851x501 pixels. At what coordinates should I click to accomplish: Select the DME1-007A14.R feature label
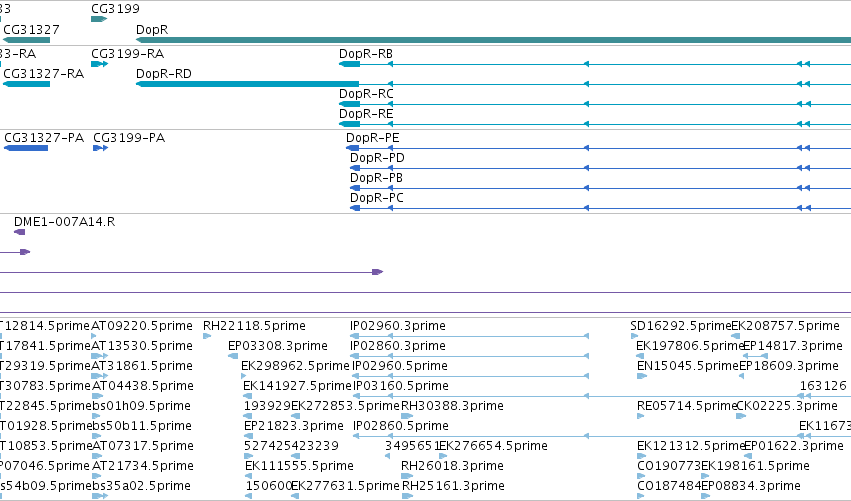tap(65, 222)
